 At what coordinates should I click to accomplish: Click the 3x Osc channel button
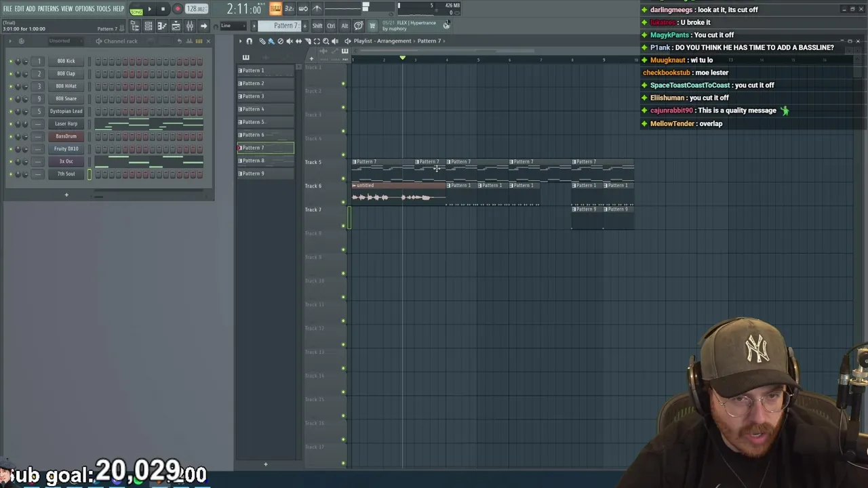point(66,161)
